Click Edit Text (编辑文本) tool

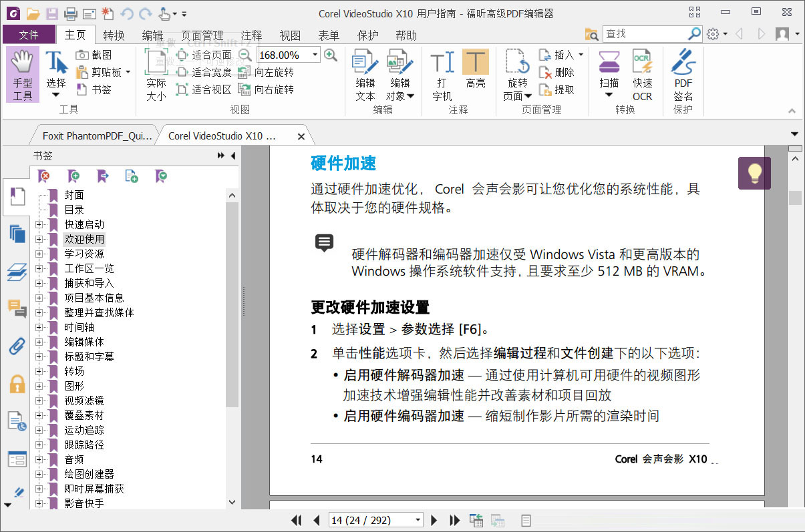click(x=365, y=75)
